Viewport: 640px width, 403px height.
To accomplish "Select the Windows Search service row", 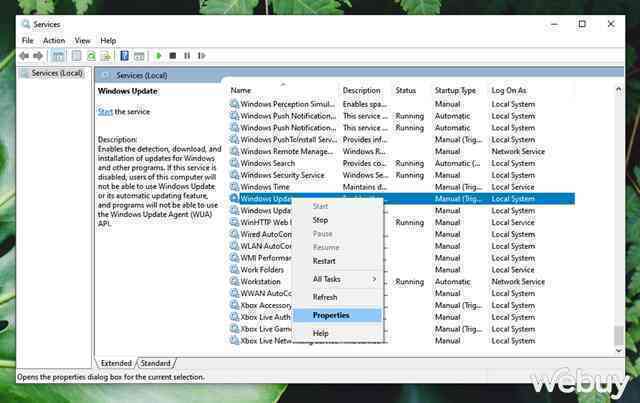I will pos(402,163).
